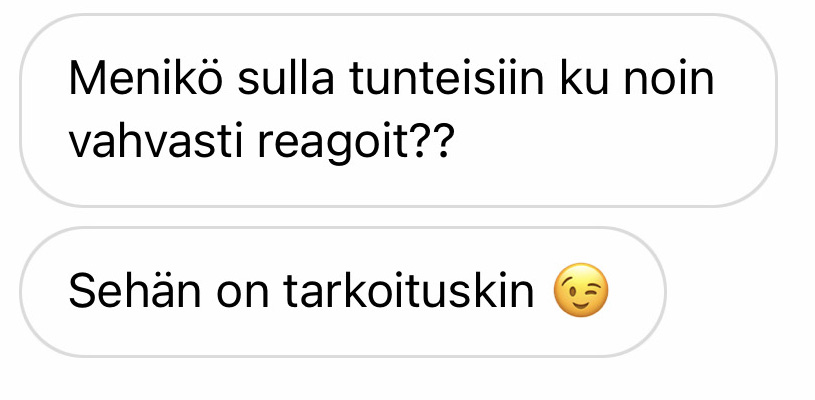Select the 'Sehän on tarkoituskin' message bubble
The height and width of the screenshot is (400, 815).
[x=343, y=292]
